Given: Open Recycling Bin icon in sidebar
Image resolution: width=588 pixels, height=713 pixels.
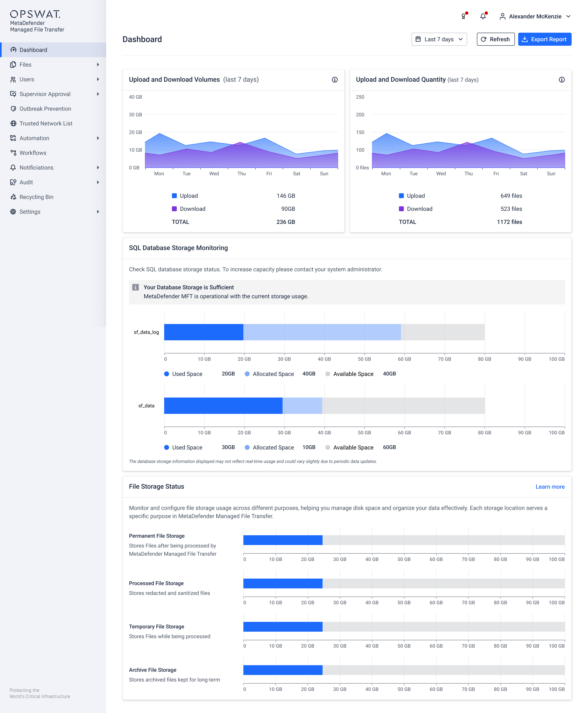Looking at the screenshot, I should 13,197.
